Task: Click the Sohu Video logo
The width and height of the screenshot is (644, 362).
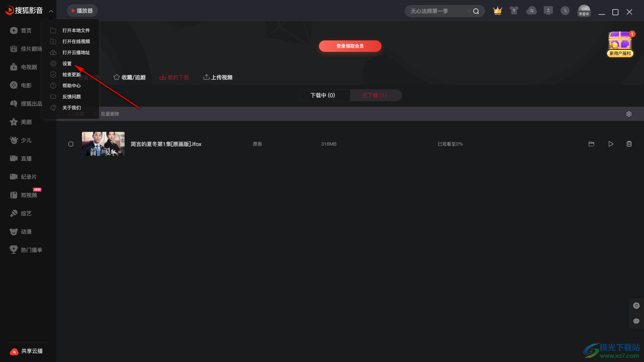Action: pyautogui.click(x=24, y=11)
